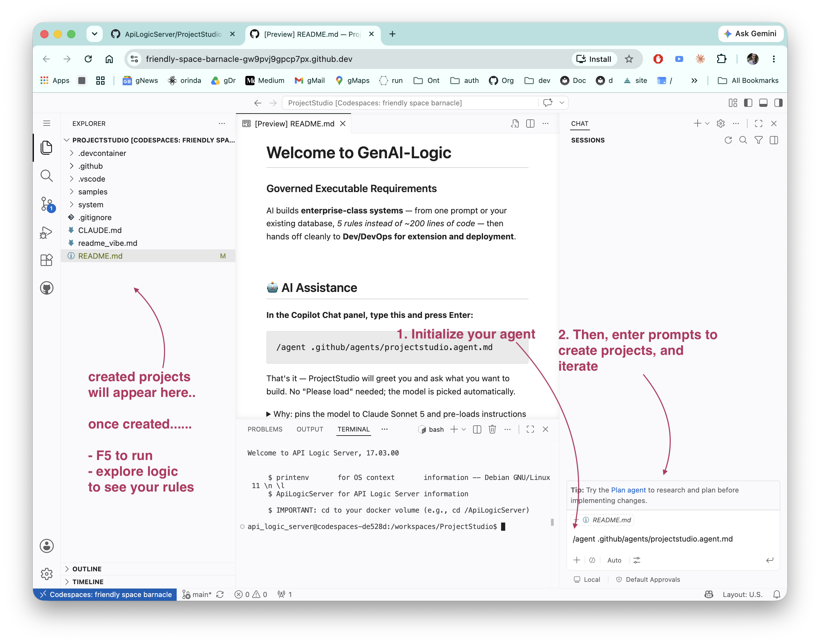820x644 pixels.
Task: Select the [Preview] README.md editor tab
Action: pyautogui.click(x=294, y=124)
